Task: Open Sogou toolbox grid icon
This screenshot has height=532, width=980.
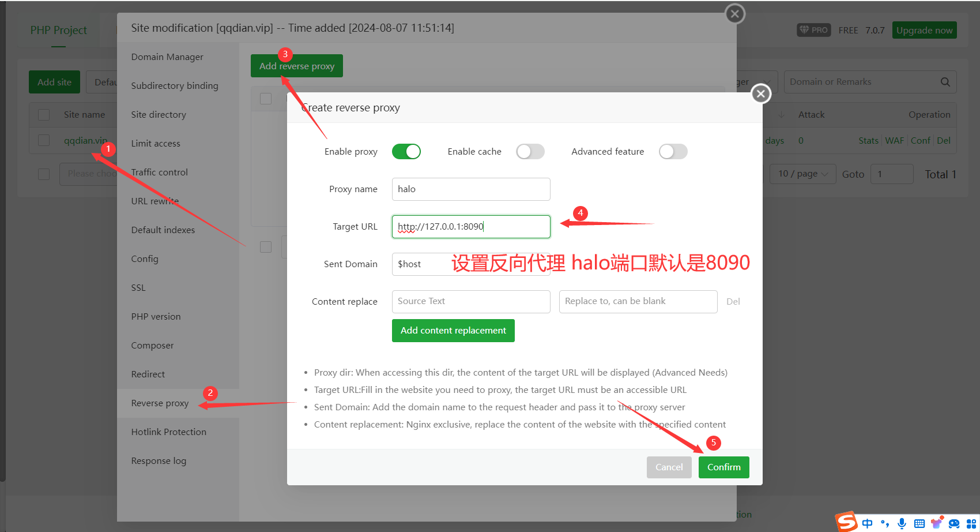Action: [971, 523]
